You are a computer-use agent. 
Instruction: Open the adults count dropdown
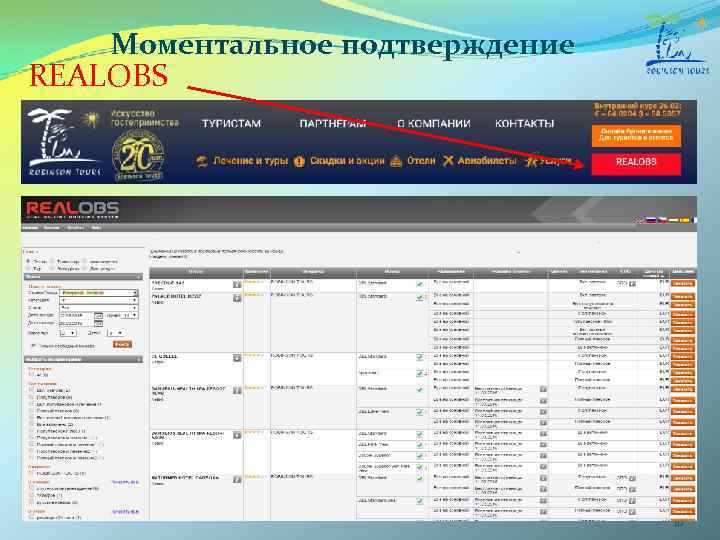tap(68, 333)
